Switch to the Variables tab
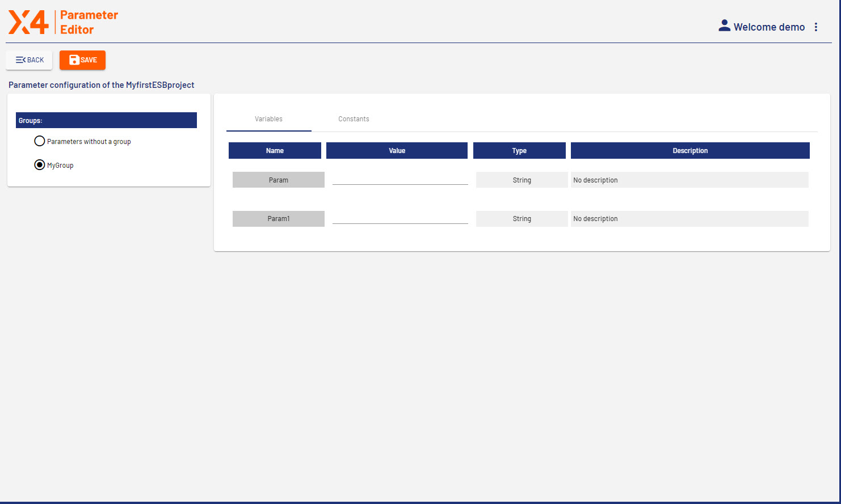The height and width of the screenshot is (504, 841). 268,119
